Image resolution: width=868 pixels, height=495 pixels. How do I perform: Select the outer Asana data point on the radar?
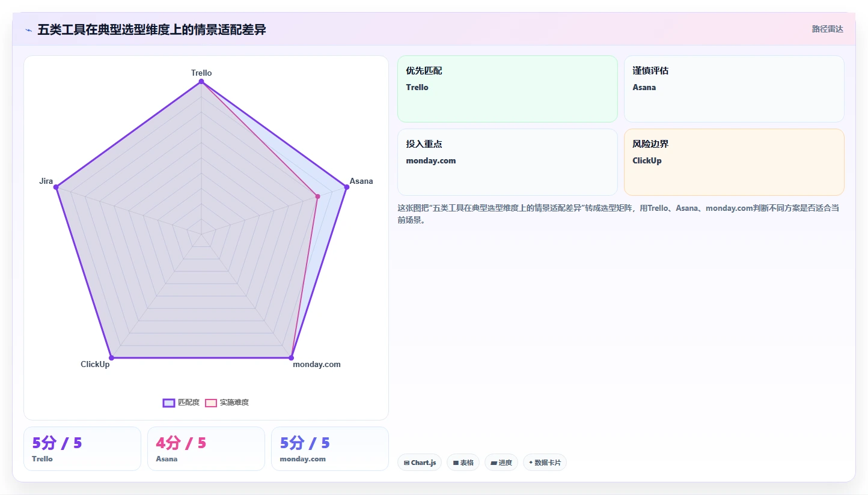pos(347,187)
